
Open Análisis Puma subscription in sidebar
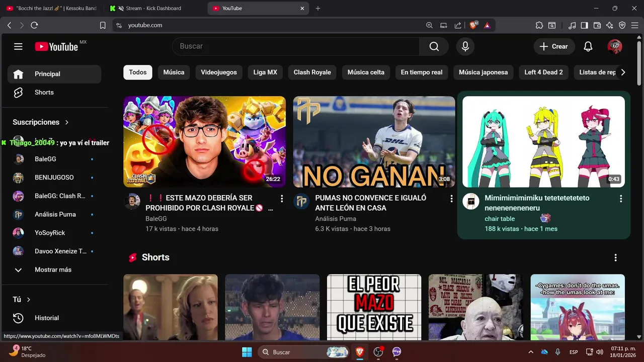[x=54, y=214]
